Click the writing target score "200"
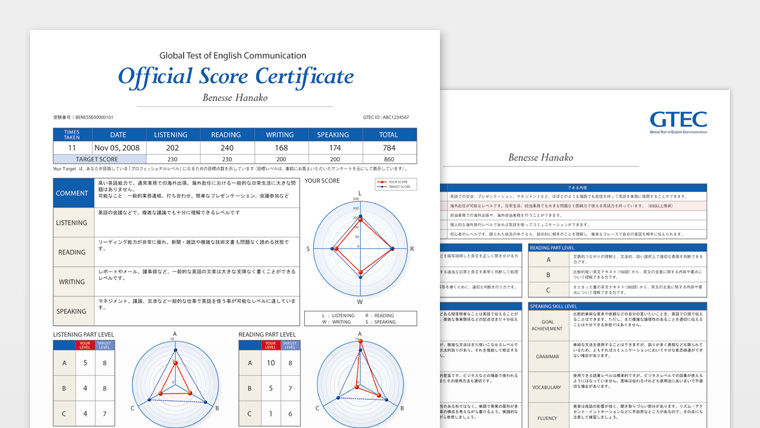760x428 pixels. tap(281, 159)
